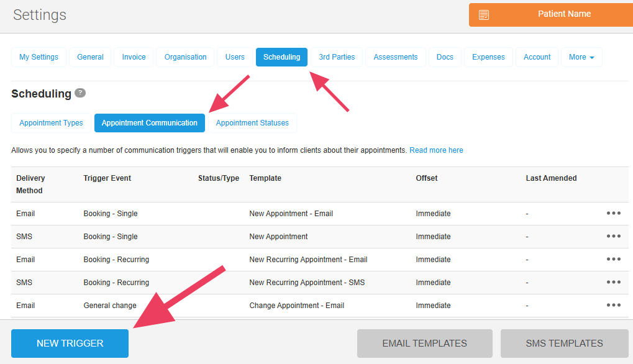
Task: Click the NEW TRIGGER button
Action: coord(70,344)
